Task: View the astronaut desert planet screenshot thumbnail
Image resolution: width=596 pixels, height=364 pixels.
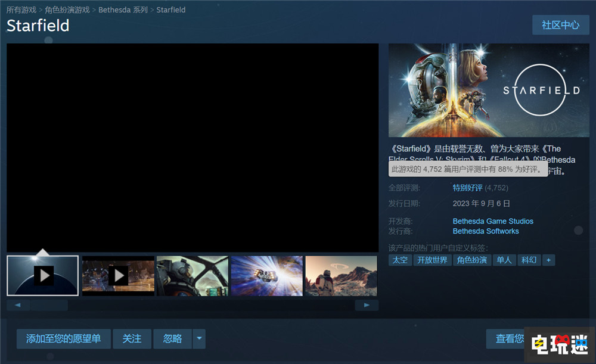Action: click(x=341, y=275)
